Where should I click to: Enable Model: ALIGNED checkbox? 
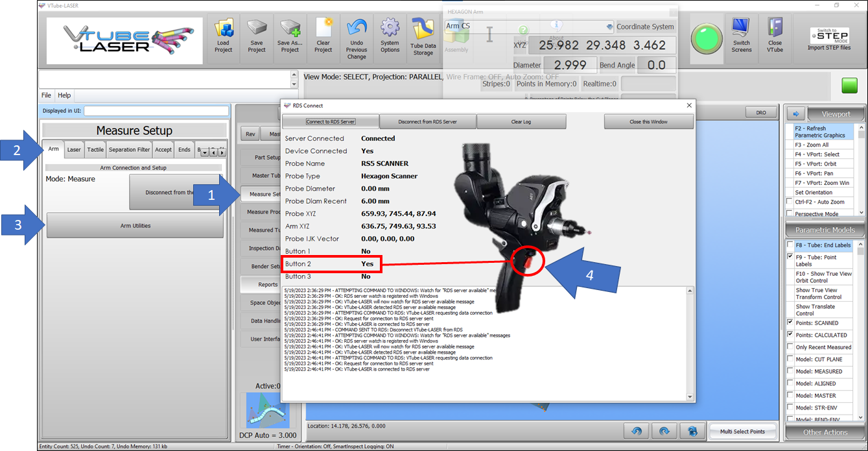click(790, 384)
